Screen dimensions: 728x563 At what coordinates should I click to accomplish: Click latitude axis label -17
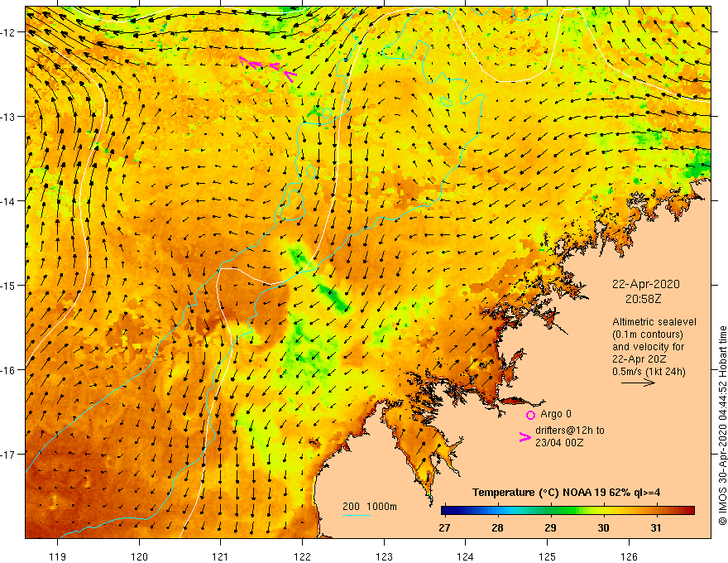8,454
